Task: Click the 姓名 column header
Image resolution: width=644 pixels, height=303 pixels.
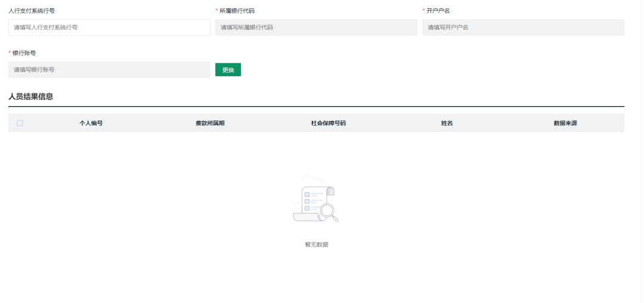Action: pyautogui.click(x=447, y=123)
